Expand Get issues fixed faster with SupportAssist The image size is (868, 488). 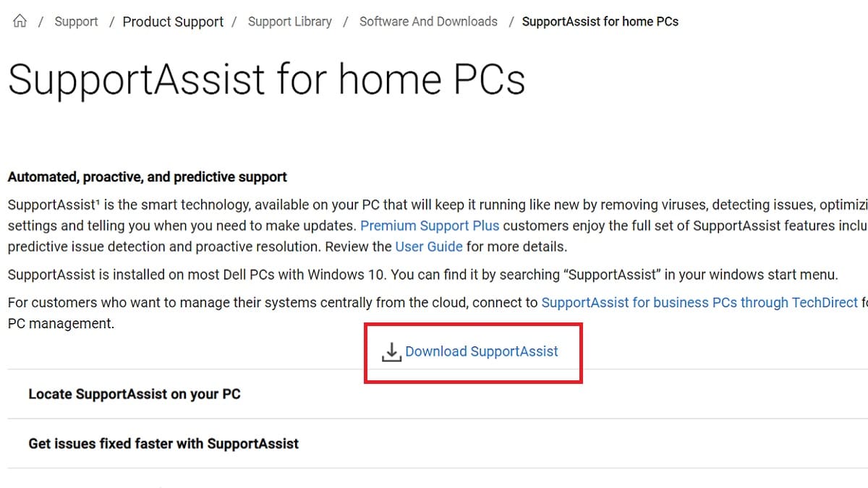click(x=163, y=443)
